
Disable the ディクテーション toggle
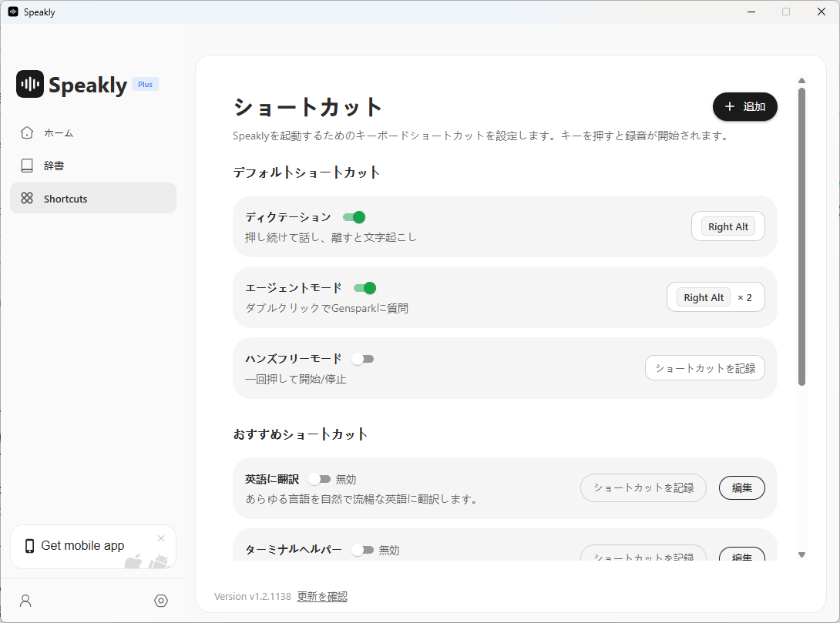click(354, 217)
